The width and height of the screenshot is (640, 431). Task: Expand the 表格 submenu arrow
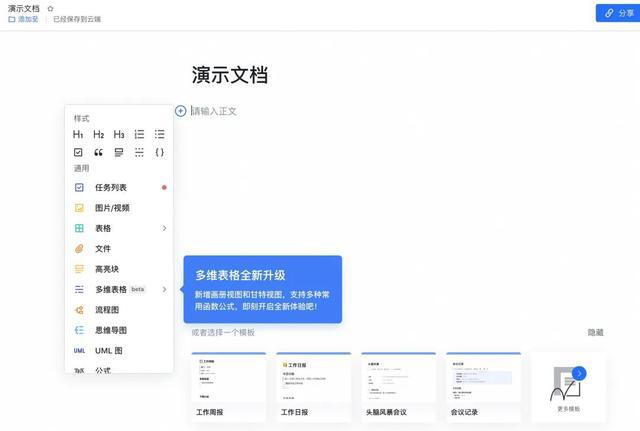coord(164,228)
